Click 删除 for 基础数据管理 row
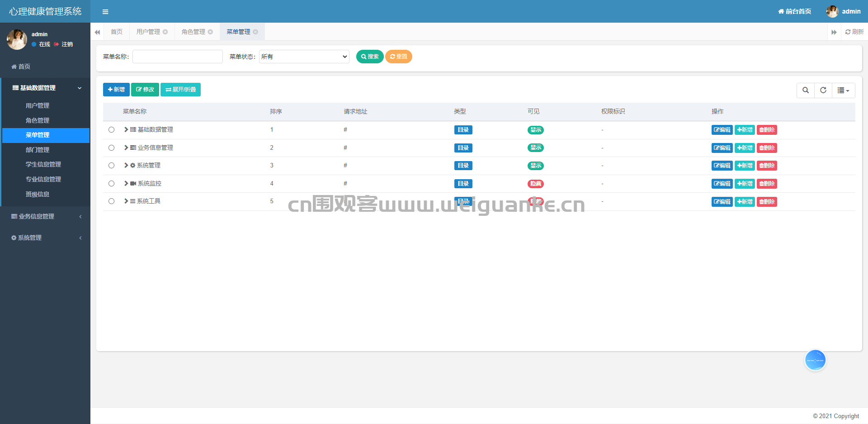The height and width of the screenshot is (424, 868). (x=767, y=130)
